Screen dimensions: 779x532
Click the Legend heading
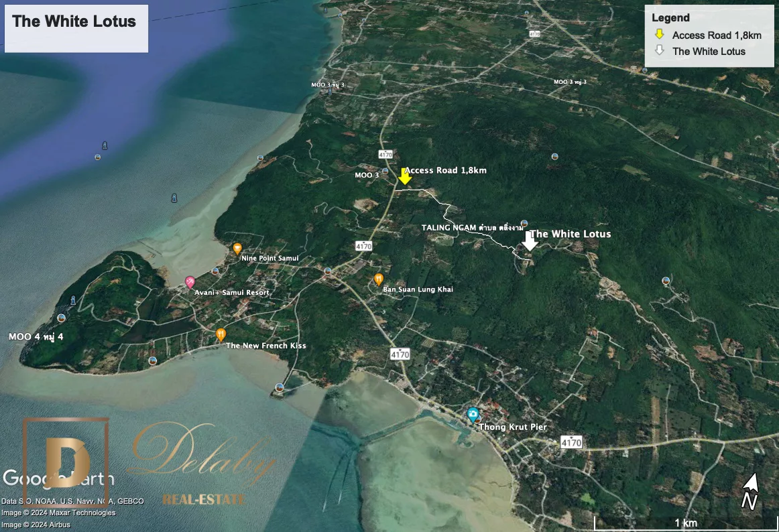point(670,18)
